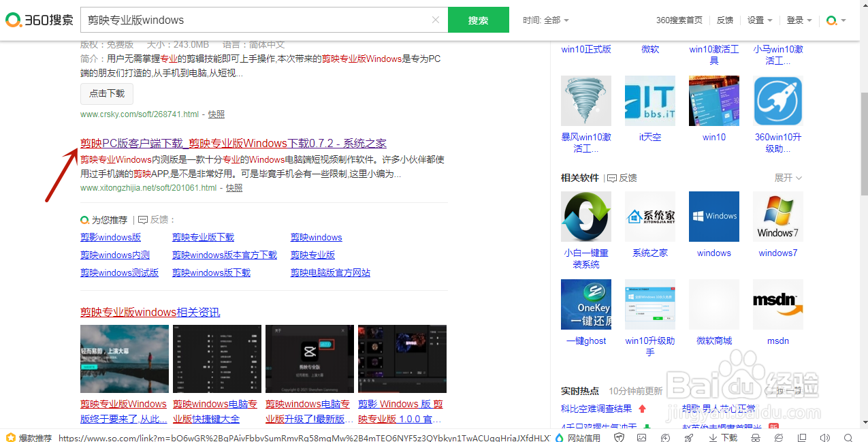868x442 pixels.
Task: Open the thumbnail showing the 剪映专业版 about dialog
Action: (x=310, y=359)
